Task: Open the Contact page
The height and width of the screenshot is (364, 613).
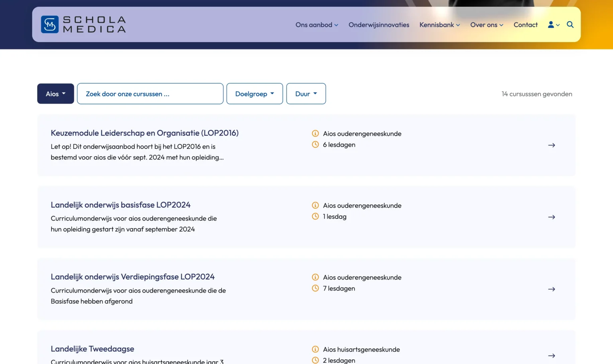Action: tap(526, 25)
